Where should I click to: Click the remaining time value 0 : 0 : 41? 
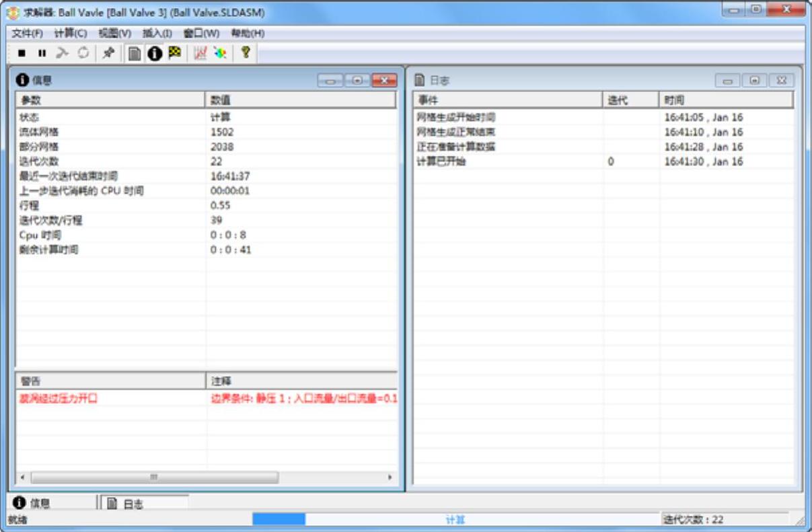pos(231,250)
